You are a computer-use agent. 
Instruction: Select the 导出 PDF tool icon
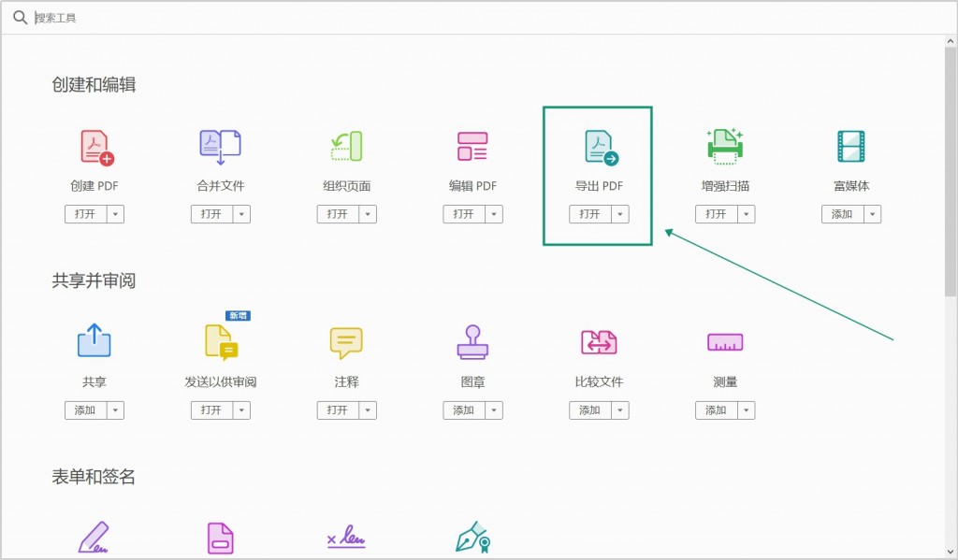[602, 148]
